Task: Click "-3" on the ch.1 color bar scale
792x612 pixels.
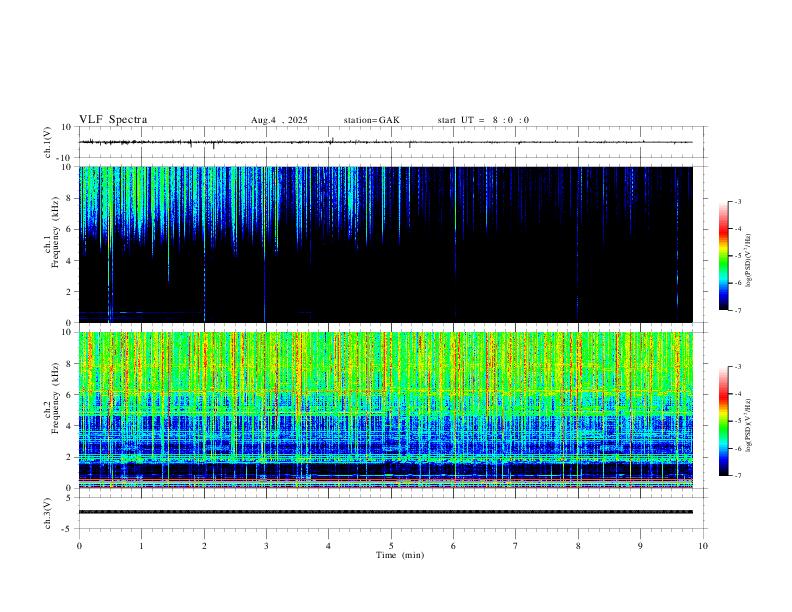Action: 737,201
